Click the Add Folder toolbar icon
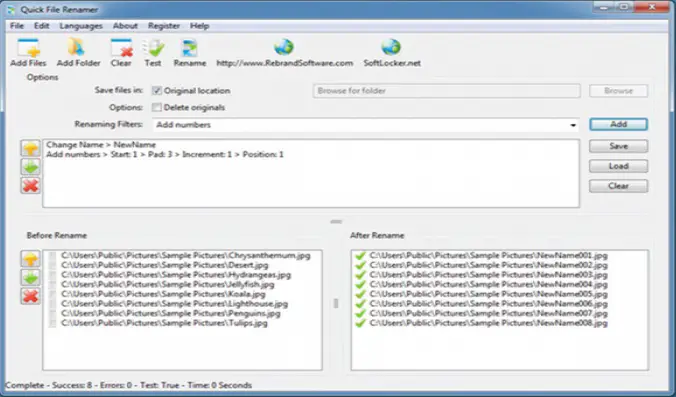 pyautogui.click(x=76, y=47)
